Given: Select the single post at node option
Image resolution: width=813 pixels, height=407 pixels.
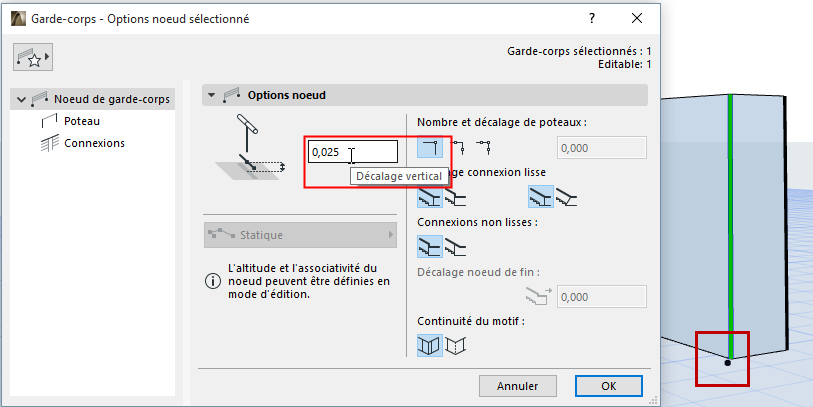Looking at the screenshot, I should (x=430, y=147).
